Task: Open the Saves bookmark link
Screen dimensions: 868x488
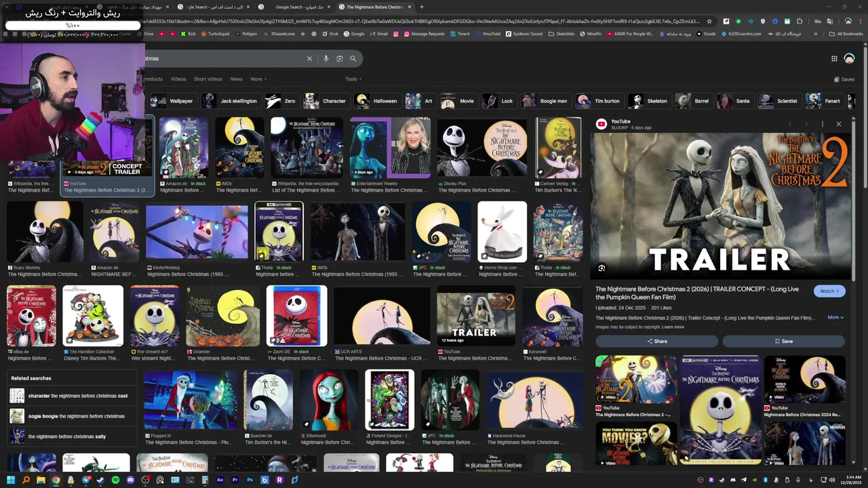Action: tap(844, 79)
